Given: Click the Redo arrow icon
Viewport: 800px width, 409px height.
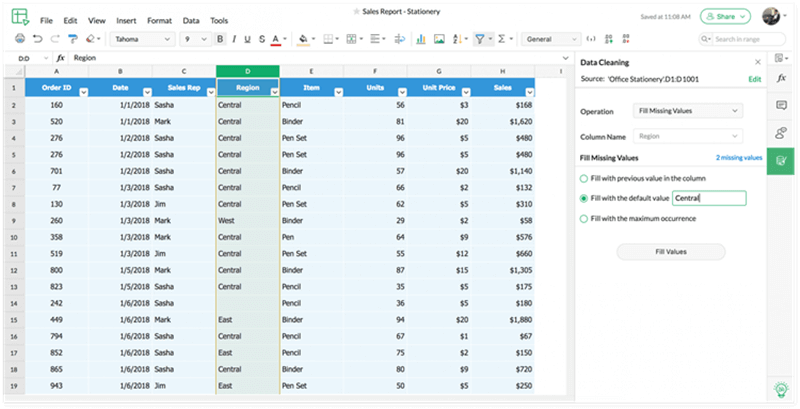Looking at the screenshot, I should pos(55,39).
